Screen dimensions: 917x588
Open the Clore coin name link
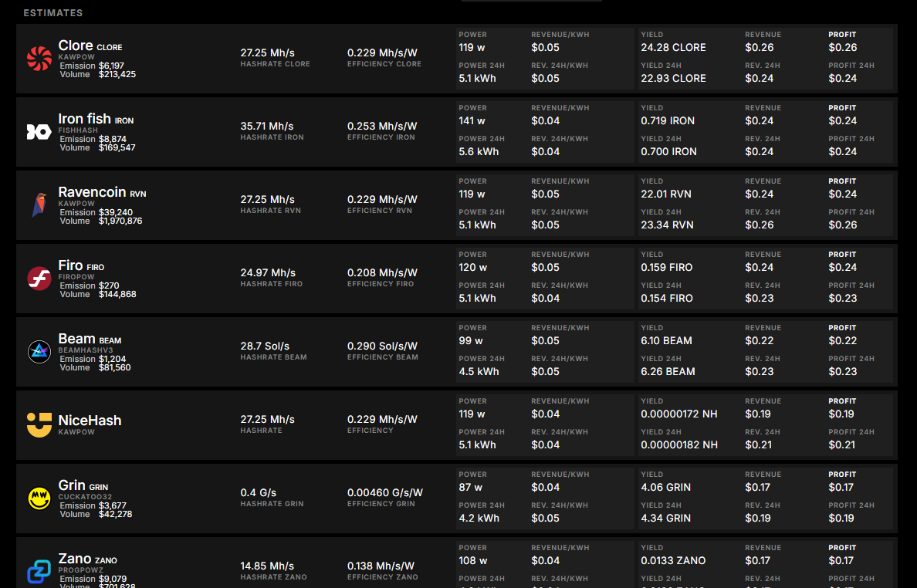point(76,46)
